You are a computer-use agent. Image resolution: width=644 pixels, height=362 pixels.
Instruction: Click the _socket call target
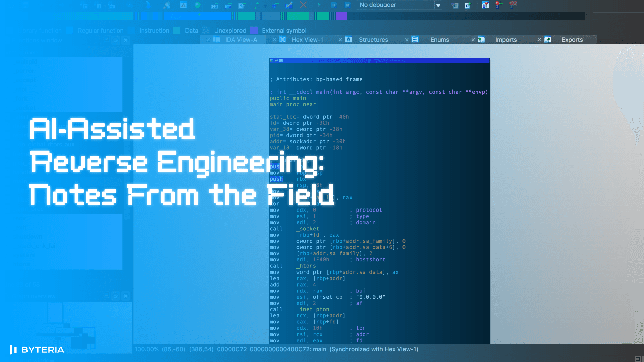coord(308,229)
